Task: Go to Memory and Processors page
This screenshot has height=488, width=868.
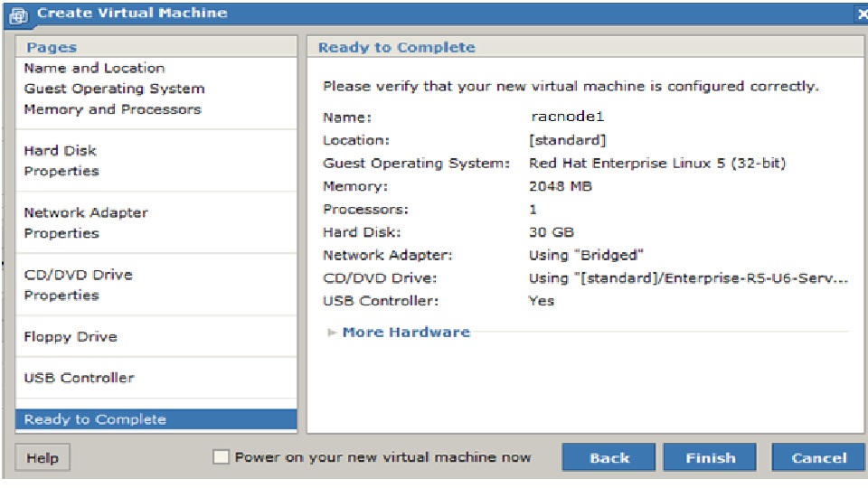Action: click(x=112, y=109)
